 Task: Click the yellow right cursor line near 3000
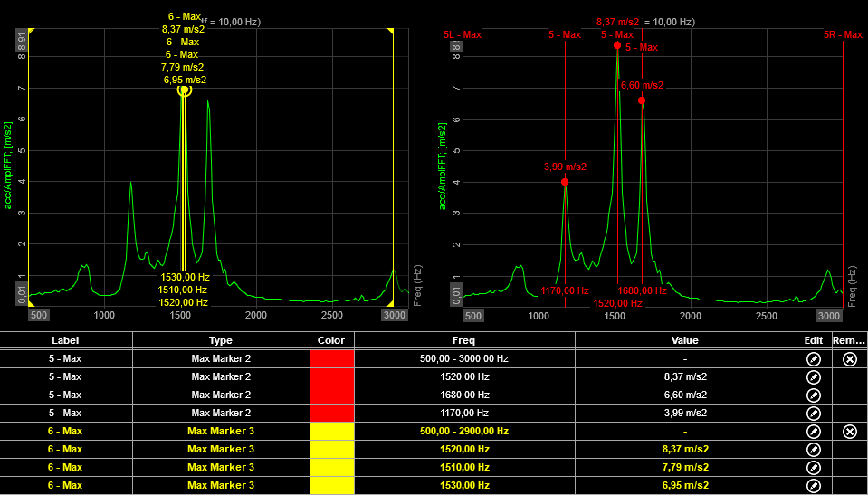coord(393,167)
